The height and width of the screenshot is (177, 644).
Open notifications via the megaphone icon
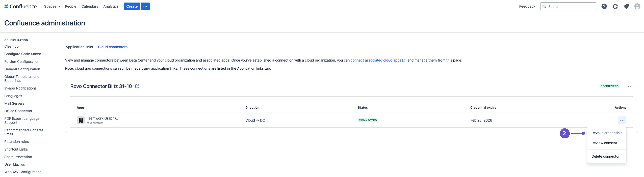point(626,6)
